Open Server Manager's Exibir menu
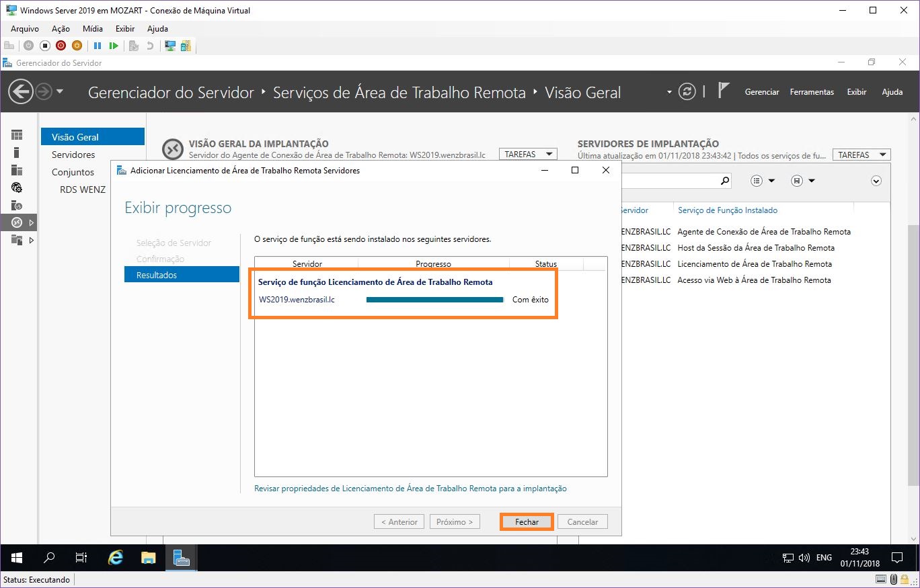 pos(857,92)
